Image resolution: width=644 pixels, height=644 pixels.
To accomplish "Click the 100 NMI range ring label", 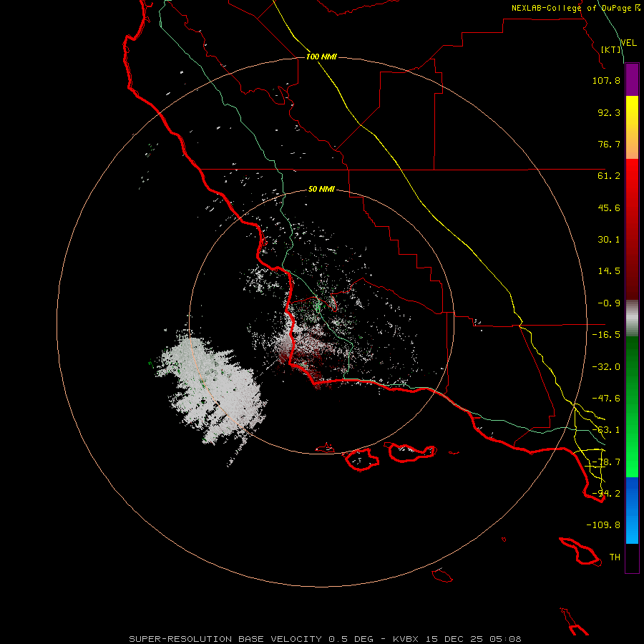I will coord(321,57).
